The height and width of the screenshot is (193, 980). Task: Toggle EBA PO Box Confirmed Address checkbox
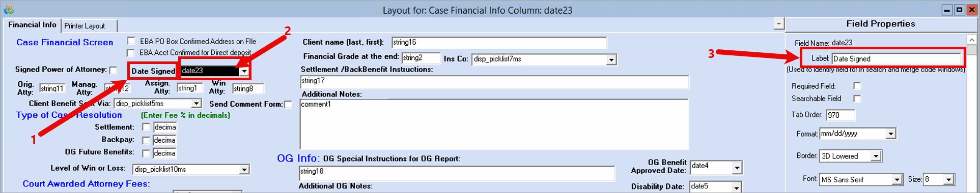click(x=131, y=41)
